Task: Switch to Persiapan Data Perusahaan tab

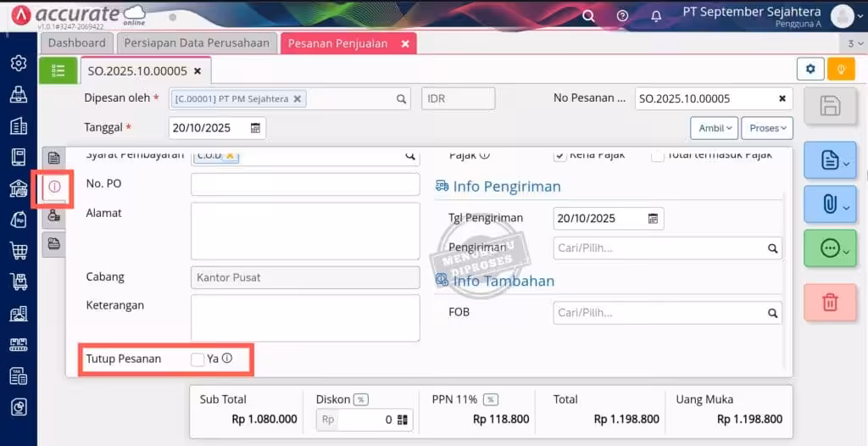Action: pyautogui.click(x=196, y=43)
